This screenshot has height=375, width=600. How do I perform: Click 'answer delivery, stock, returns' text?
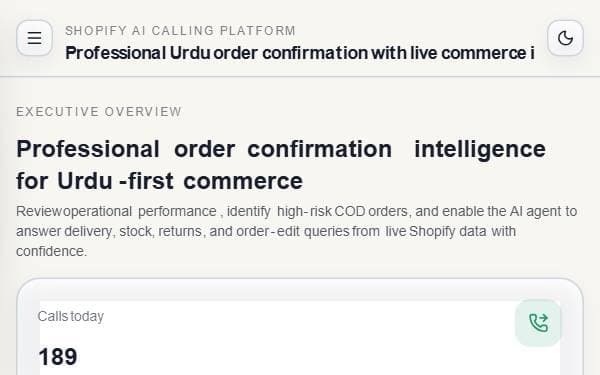(109, 231)
